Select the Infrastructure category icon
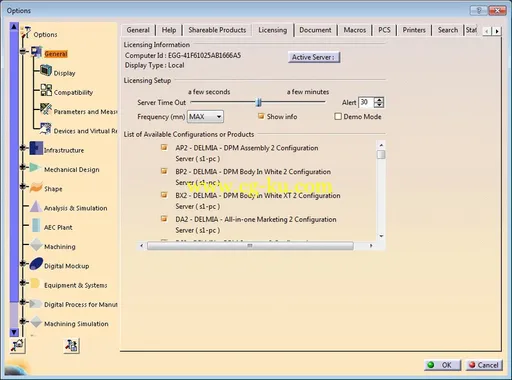The width and height of the screenshot is (512, 380). pyautogui.click(x=36, y=148)
